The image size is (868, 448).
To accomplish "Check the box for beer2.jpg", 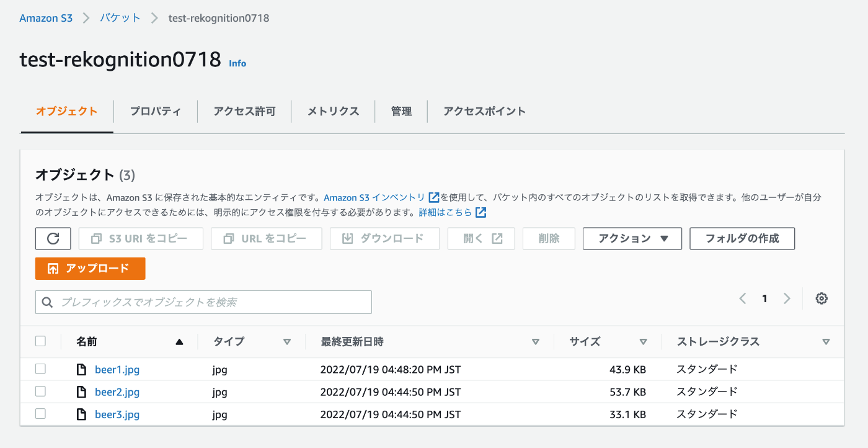I will tap(41, 392).
